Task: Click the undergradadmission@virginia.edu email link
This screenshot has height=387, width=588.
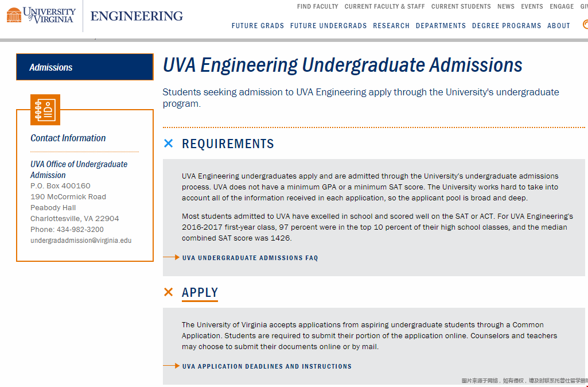Action: [x=81, y=241]
